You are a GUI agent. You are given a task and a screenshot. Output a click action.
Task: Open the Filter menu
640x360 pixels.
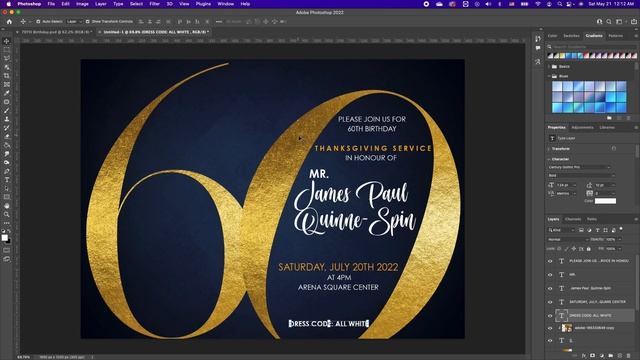[x=154, y=4]
